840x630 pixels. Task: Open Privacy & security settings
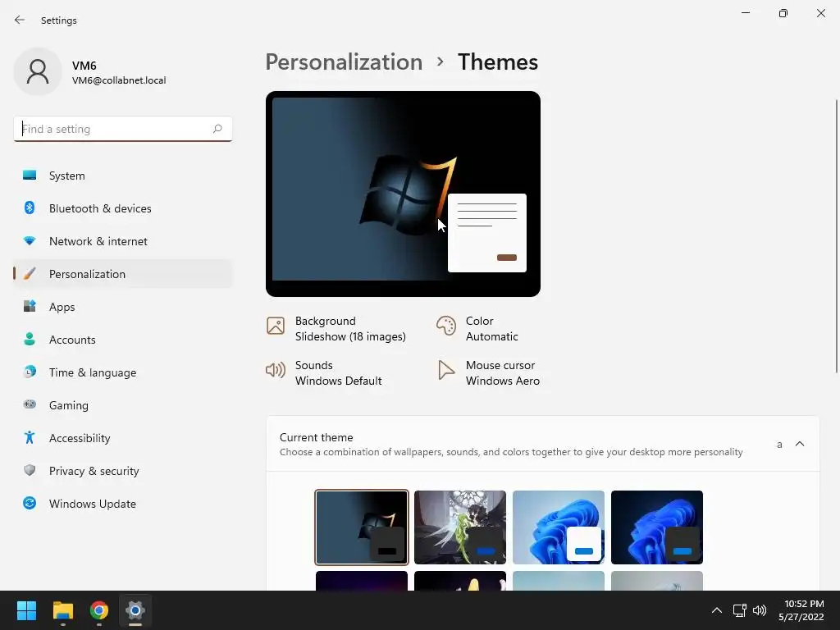[x=123, y=471]
